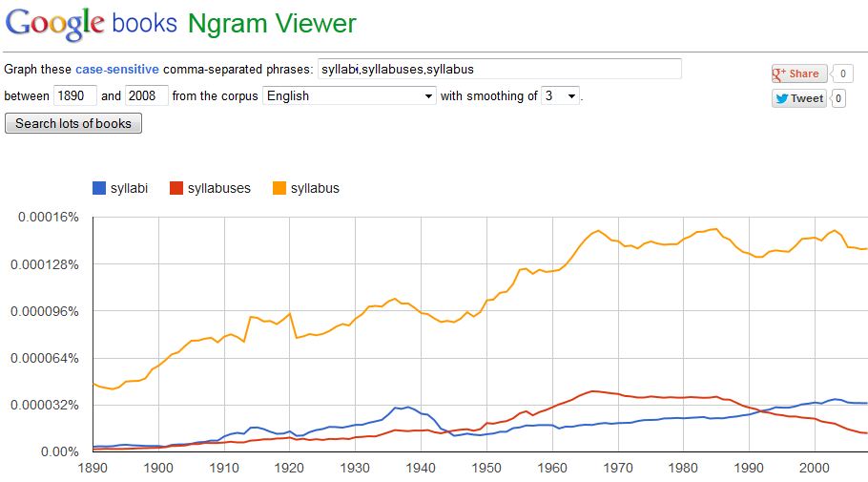Click the syllabi legend label
Screen dimensions: 868x482
[130, 188]
